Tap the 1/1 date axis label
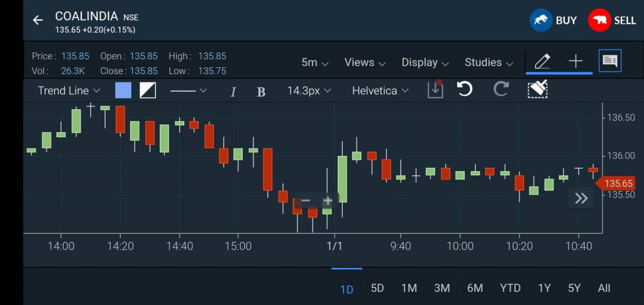 (334, 247)
